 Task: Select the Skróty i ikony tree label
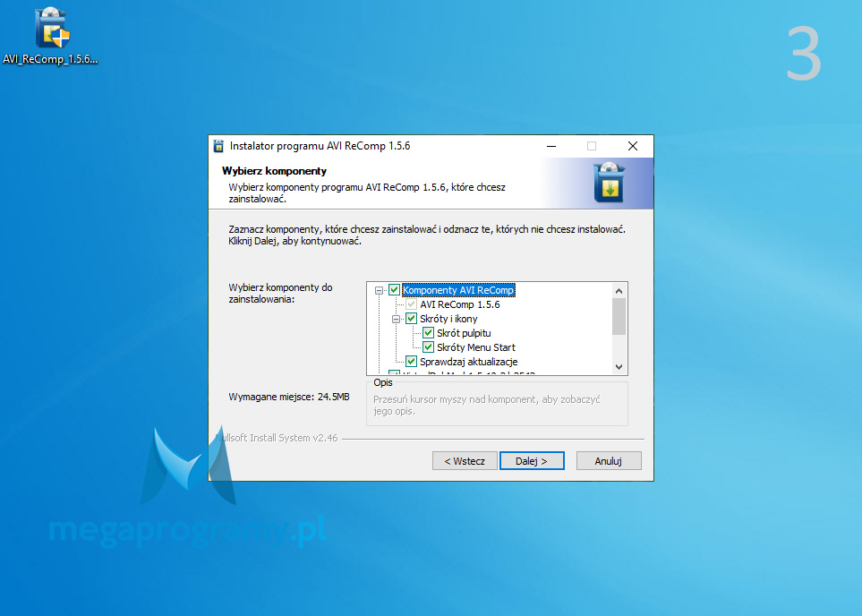[x=448, y=319]
